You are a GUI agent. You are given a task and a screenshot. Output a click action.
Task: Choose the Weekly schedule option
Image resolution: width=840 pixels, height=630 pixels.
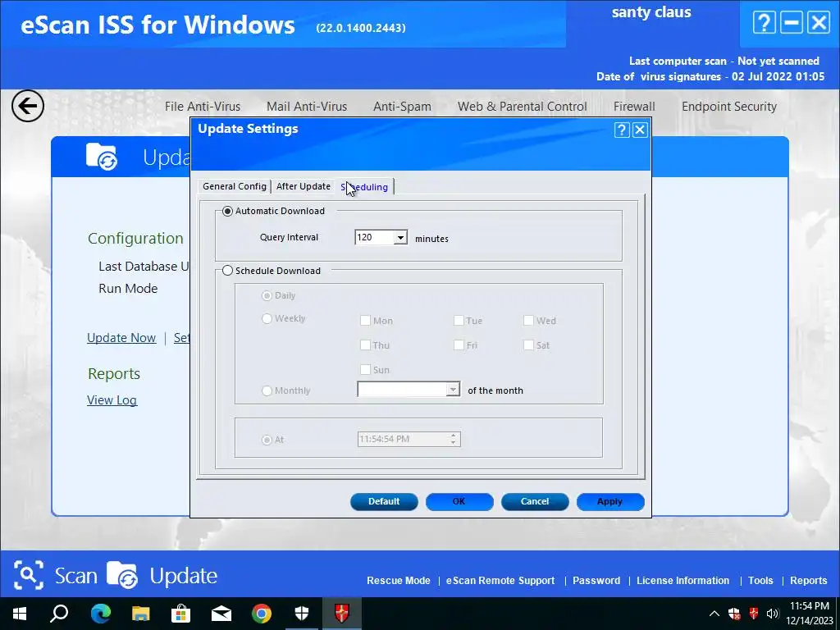click(x=267, y=318)
